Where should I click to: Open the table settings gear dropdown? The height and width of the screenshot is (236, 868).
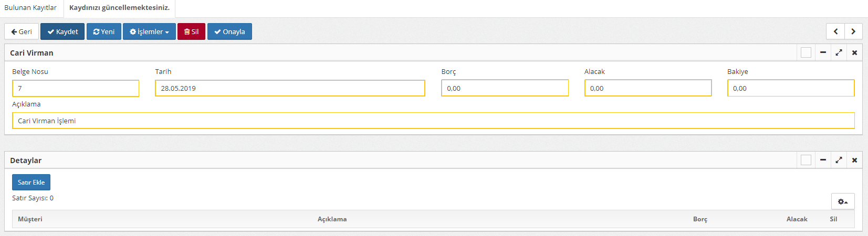coord(842,201)
